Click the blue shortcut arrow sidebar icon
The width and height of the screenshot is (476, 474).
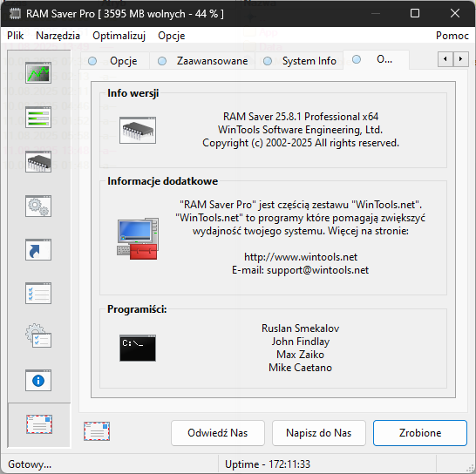pyautogui.click(x=38, y=250)
